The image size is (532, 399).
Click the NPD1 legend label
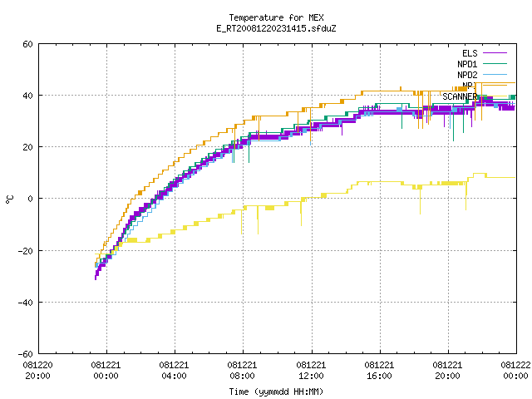(x=467, y=64)
